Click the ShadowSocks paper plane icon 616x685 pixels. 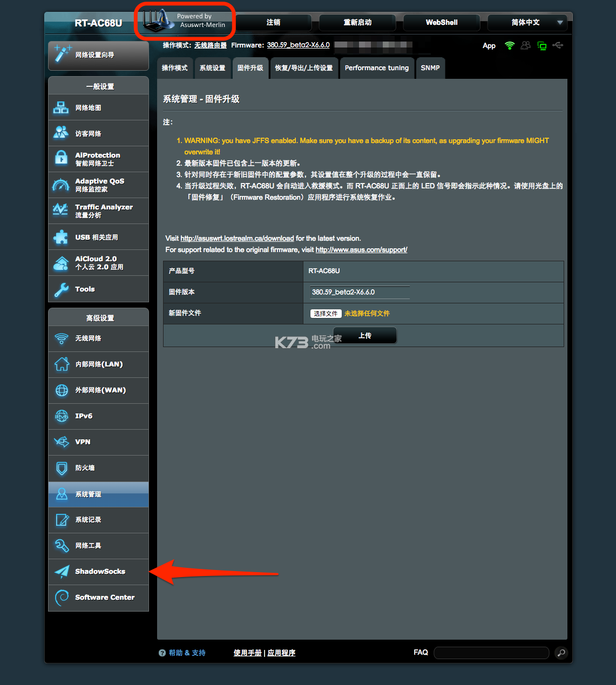pos(62,571)
